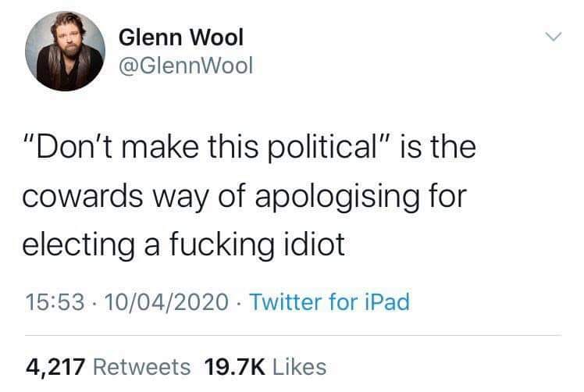Open the Retweets label list
The width and height of the screenshot is (584, 392).
142,367
